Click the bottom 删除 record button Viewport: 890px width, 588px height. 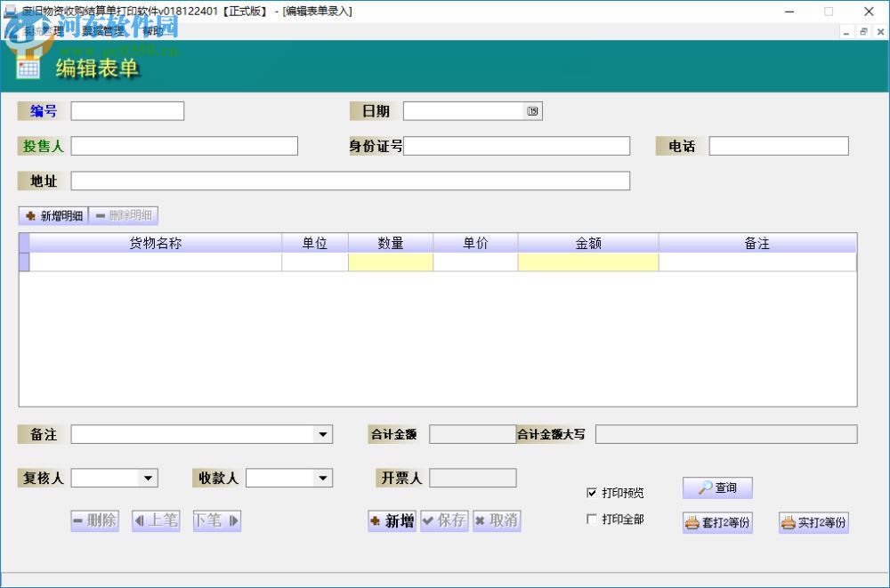pyautogui.click(x=95, y=520)
